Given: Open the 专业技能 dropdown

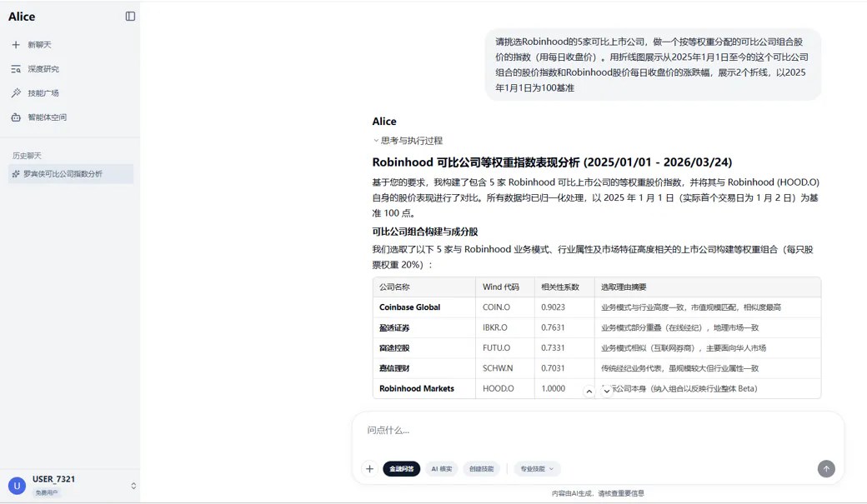Looking at the screenshot, I should (537, 469).
